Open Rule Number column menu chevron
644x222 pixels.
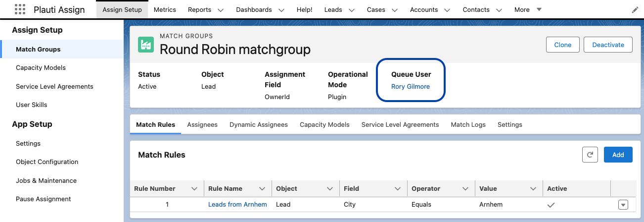point(194,189)
